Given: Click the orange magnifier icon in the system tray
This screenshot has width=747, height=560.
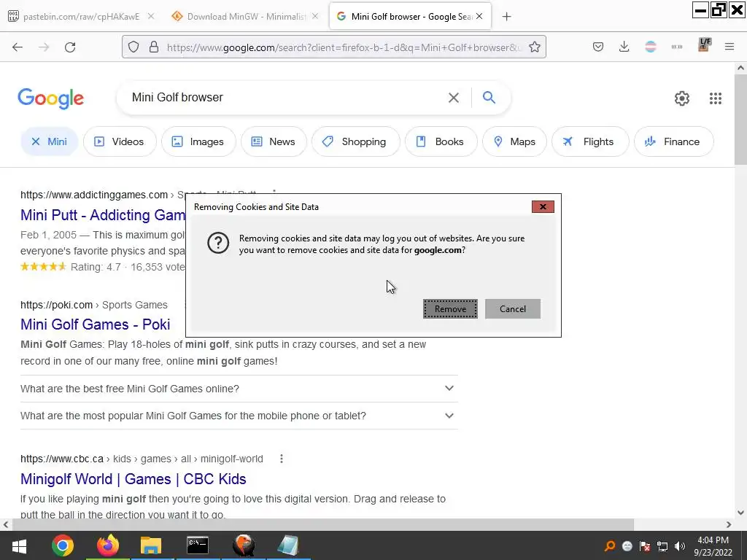Looking at the screenshot, I should click(x=609, y=546).
